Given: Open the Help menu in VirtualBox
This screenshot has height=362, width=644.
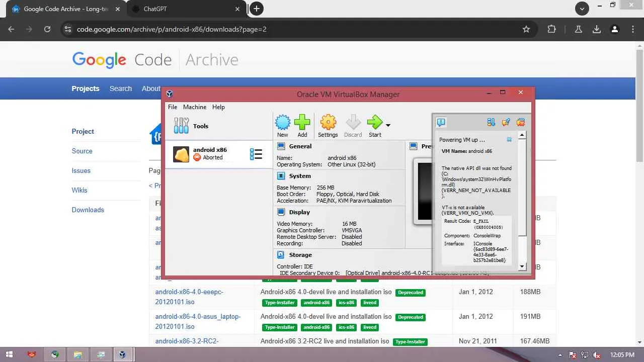Looking at the screenshot, I should 218,107.
